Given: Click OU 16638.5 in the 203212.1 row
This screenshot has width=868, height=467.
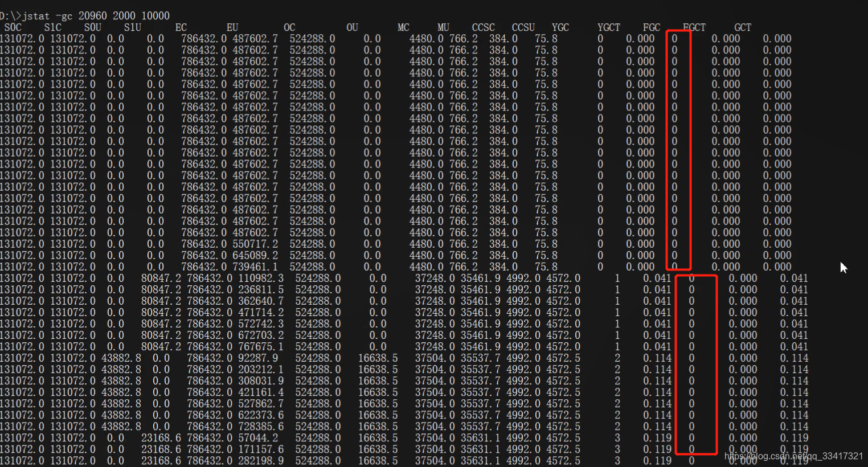Looking at the screenshot, I should tap(378, 369).
